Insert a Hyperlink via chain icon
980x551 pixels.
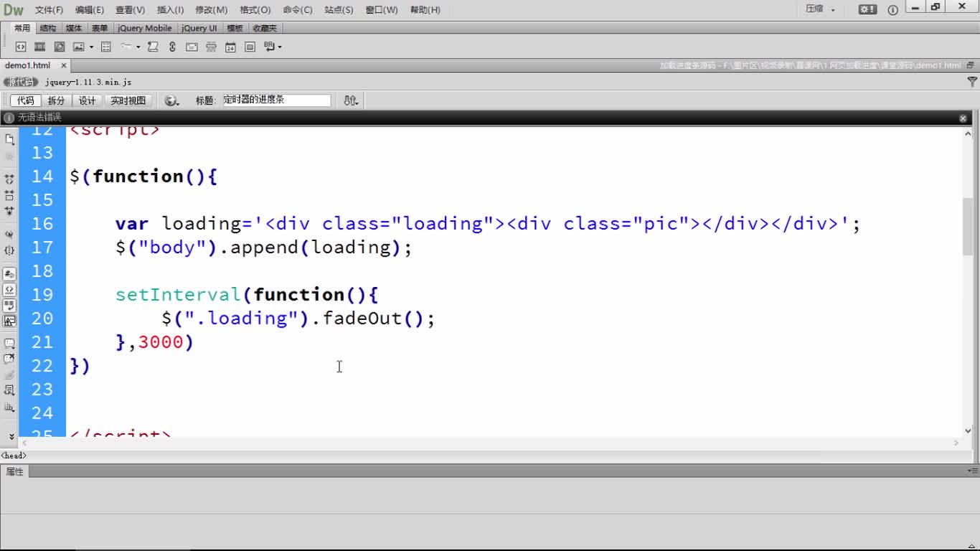(x=172, y=47)
